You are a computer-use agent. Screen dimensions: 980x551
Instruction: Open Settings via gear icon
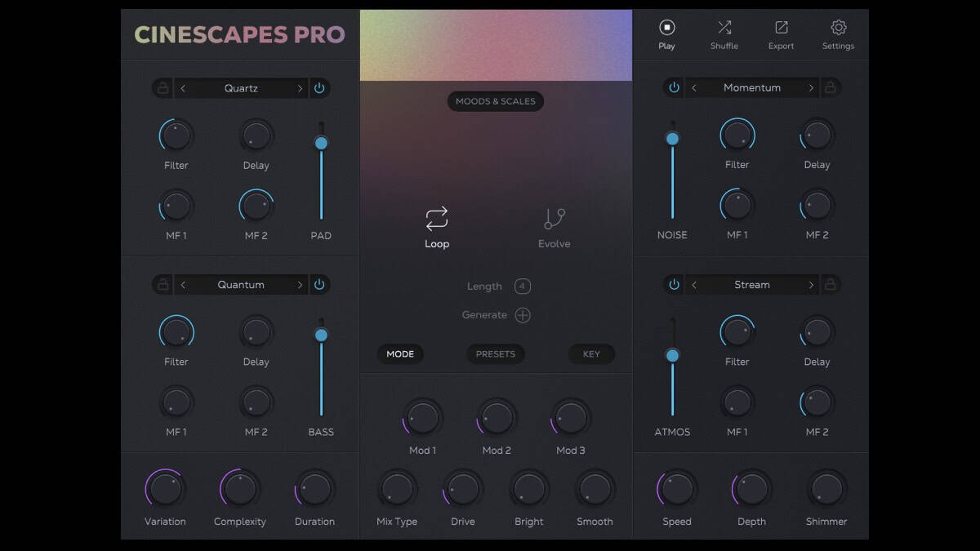click(838, 28)
